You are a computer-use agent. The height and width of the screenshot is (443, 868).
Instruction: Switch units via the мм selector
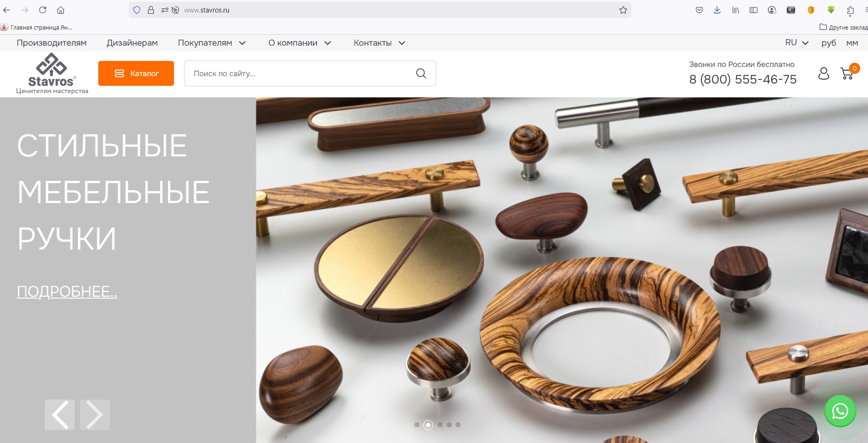click(x=852, y=43)
